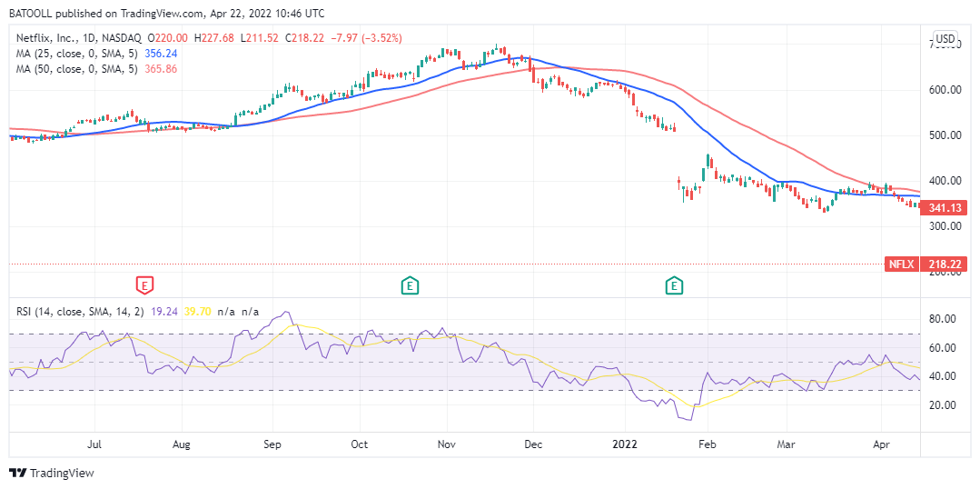This screenshot has height=489, width=980.
Task: Click the Nov label on the time axis
Action: pyautogui.click(x=446, y=444)
